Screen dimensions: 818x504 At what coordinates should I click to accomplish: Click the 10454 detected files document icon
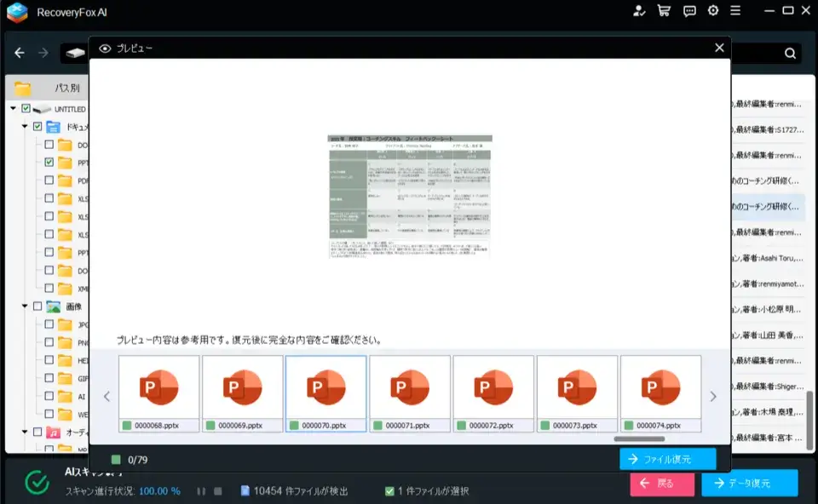point(245,491)
